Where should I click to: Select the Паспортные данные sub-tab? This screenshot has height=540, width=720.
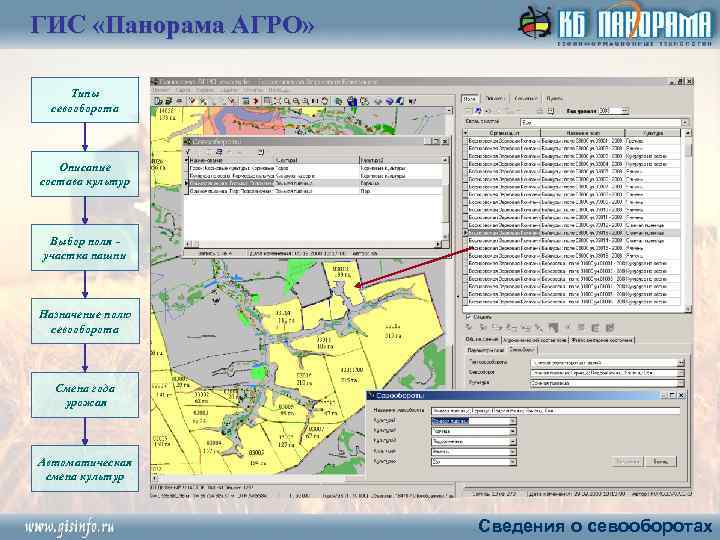[x=485, y=350]
